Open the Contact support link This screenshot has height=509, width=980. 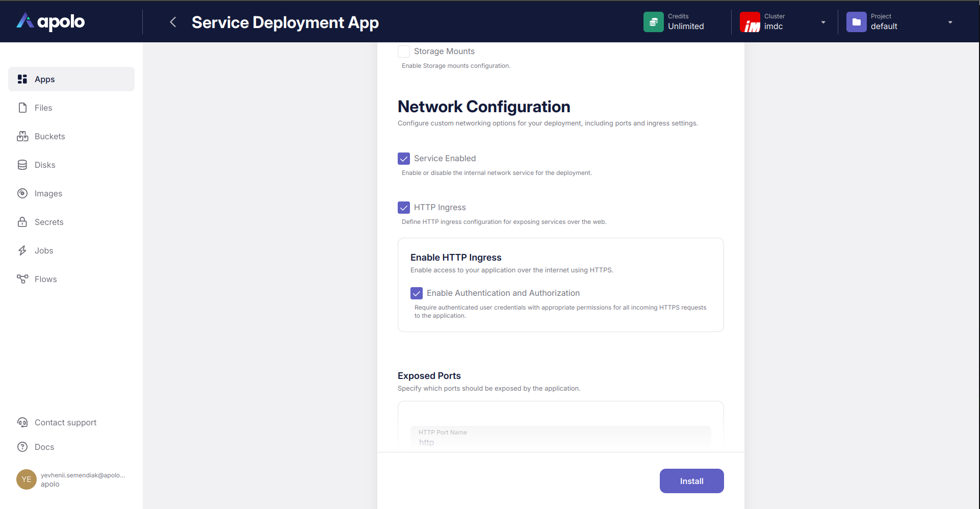pyautogui.click(x=65, y=422)
